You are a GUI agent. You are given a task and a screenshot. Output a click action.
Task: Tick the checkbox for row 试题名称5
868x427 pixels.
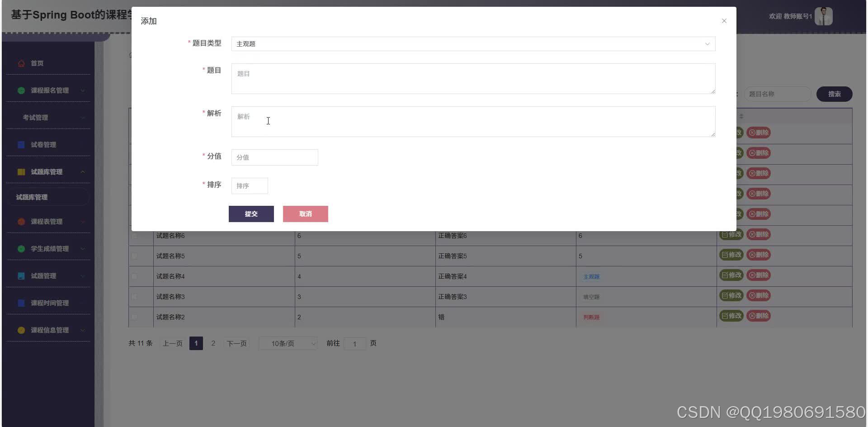click(134, 256)
